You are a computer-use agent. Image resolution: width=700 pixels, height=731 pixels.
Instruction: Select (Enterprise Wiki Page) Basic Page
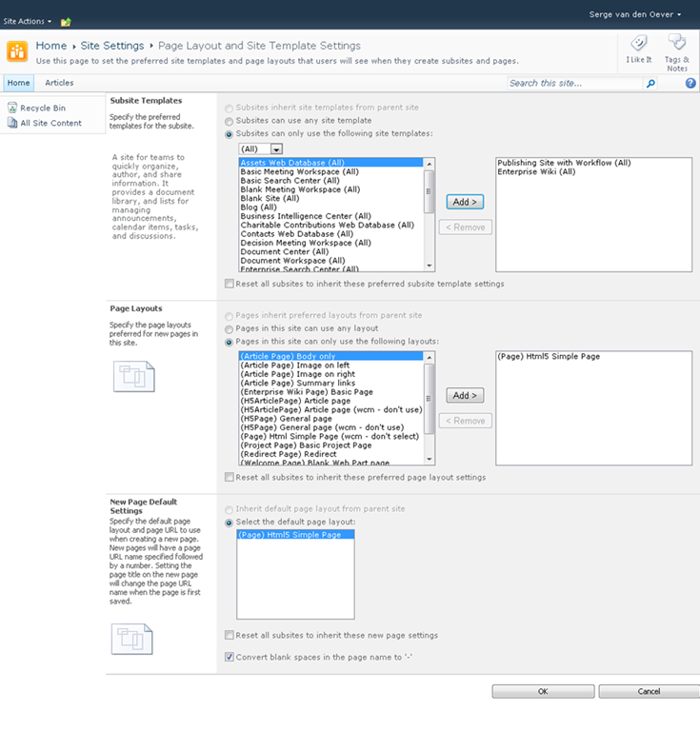(330, 391)
